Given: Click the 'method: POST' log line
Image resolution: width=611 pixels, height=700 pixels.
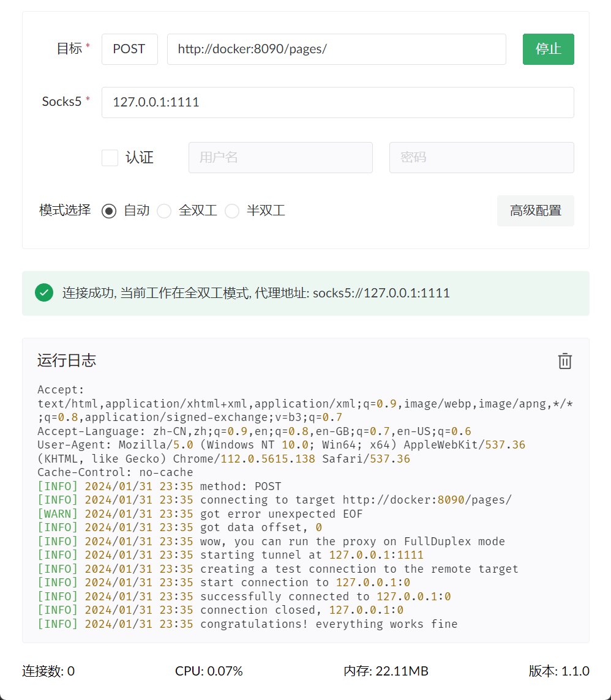Looking at the screenshot, I should point(159,486).
